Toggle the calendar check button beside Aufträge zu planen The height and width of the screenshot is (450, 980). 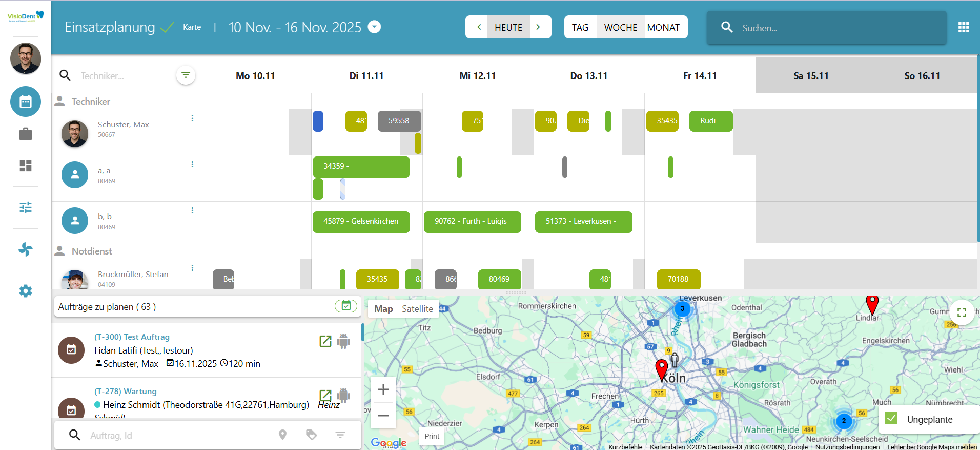pyautogui.click(x=346, y=306)
